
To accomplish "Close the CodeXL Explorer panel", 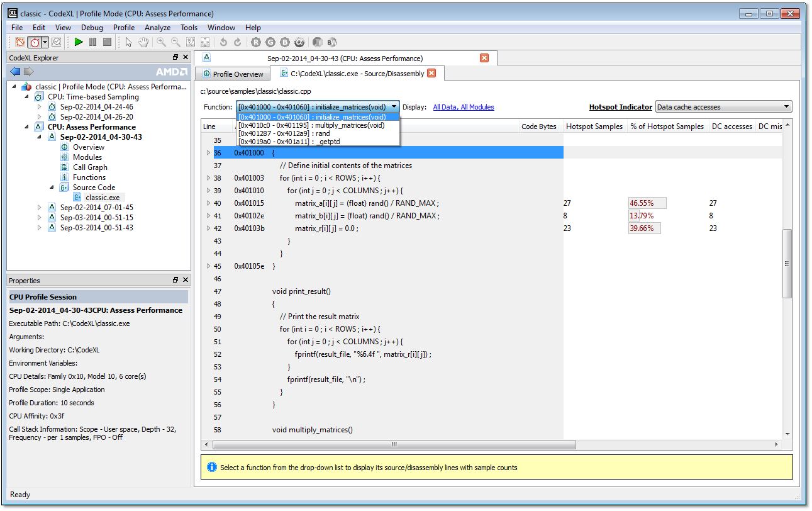I will pos(185,58).
